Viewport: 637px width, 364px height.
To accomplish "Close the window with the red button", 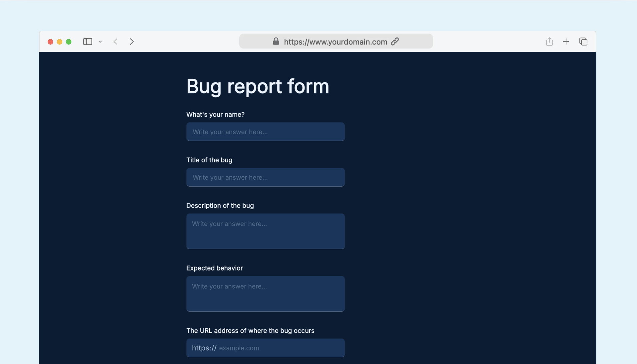I will (50, 42).
